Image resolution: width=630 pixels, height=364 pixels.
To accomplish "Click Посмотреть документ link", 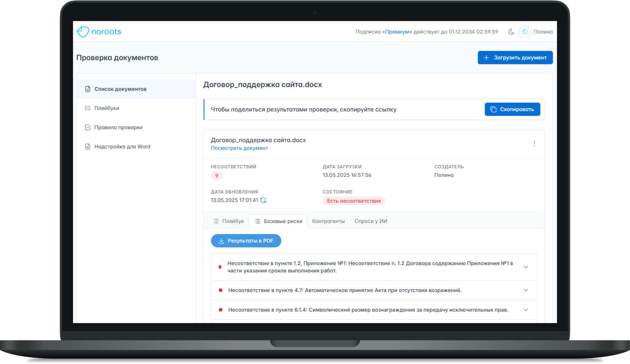I will click(x=239, y=148).
